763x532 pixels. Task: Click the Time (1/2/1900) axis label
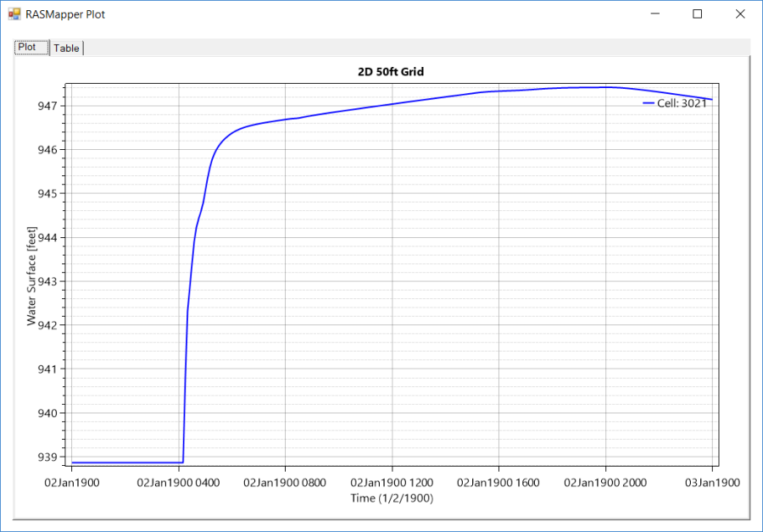tap(393, 498)
